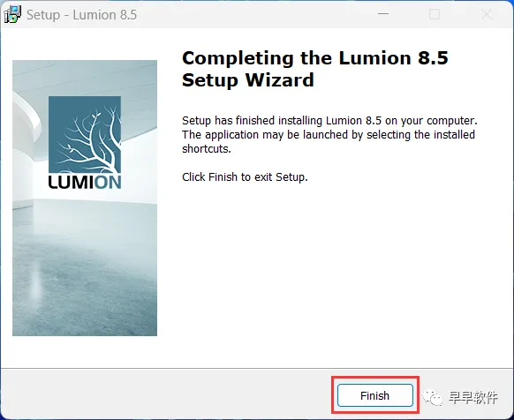Click the "Setup has finished installing" sentence

pos(329,121)
